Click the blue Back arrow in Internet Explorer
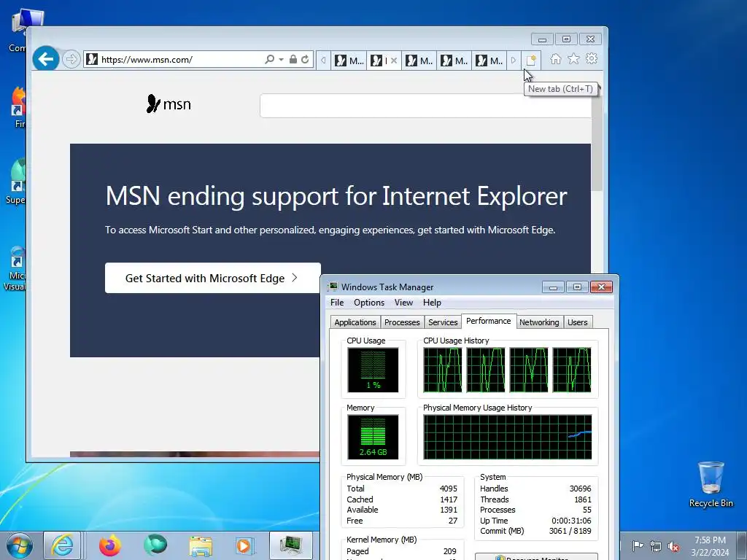Screen dimensions: 747x560 [x=46, y=59]
